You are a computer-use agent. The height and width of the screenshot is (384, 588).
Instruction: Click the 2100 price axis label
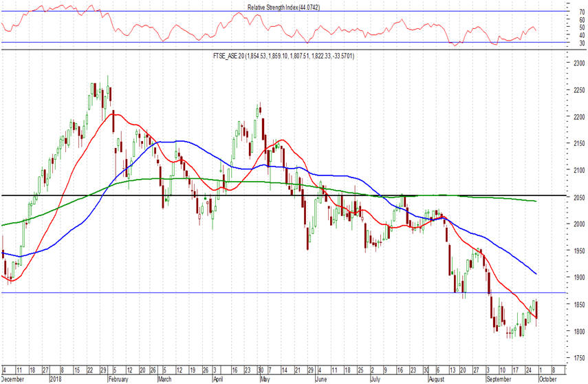click(579, 170)
